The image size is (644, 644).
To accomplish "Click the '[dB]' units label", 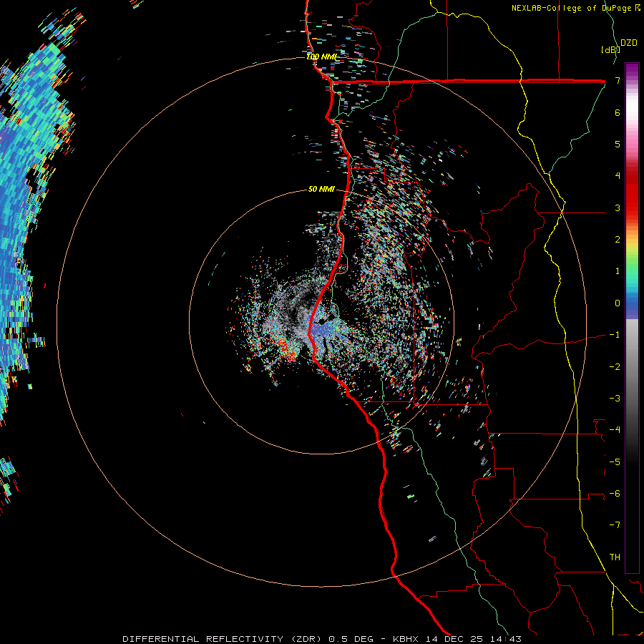I will 610,49.
